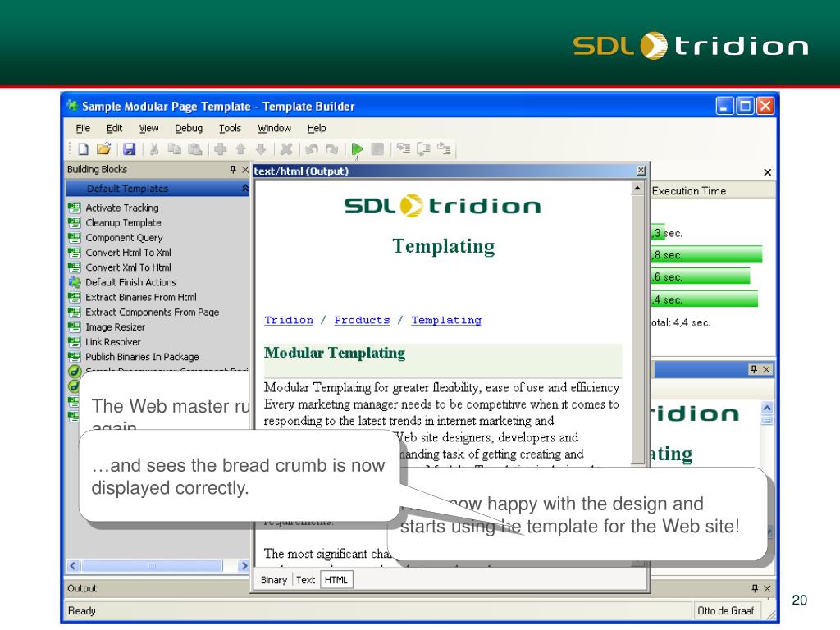Click the 4 sec execution time bar
Viewport: 840px width, 630px height.
tap(705, 299)
